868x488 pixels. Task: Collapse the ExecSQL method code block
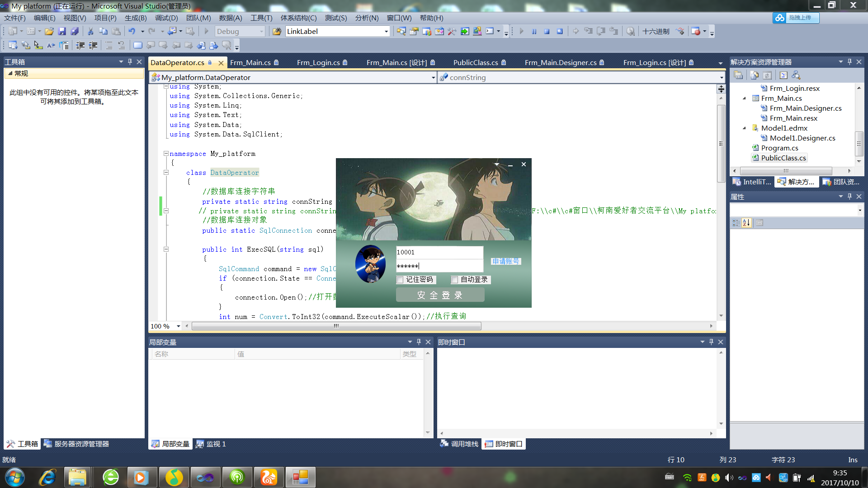(166, 249)
